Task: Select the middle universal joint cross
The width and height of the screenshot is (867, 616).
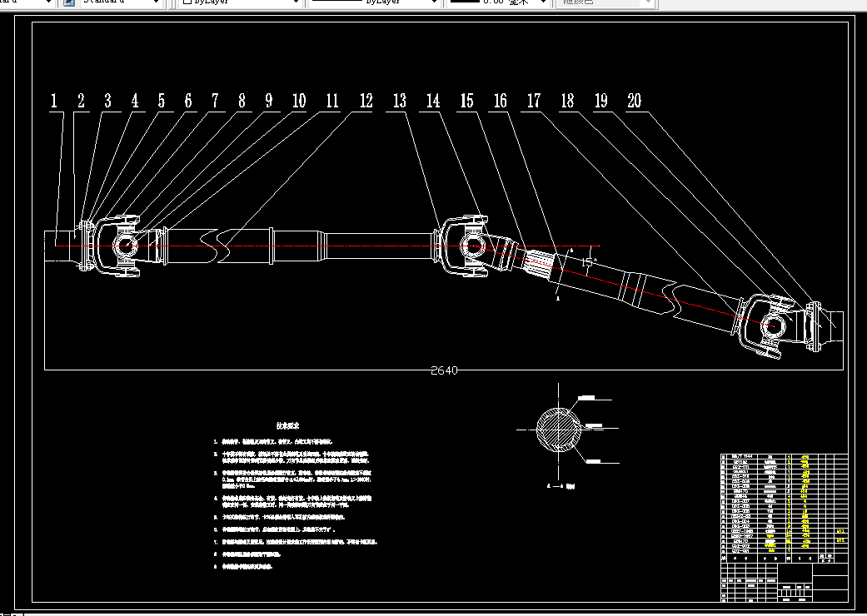Action: 471,245
